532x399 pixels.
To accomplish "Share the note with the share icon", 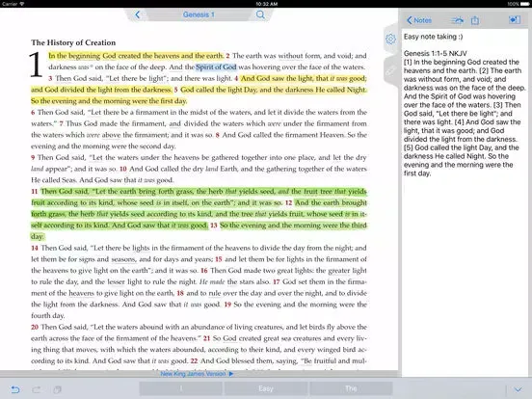I will [475, 20].
